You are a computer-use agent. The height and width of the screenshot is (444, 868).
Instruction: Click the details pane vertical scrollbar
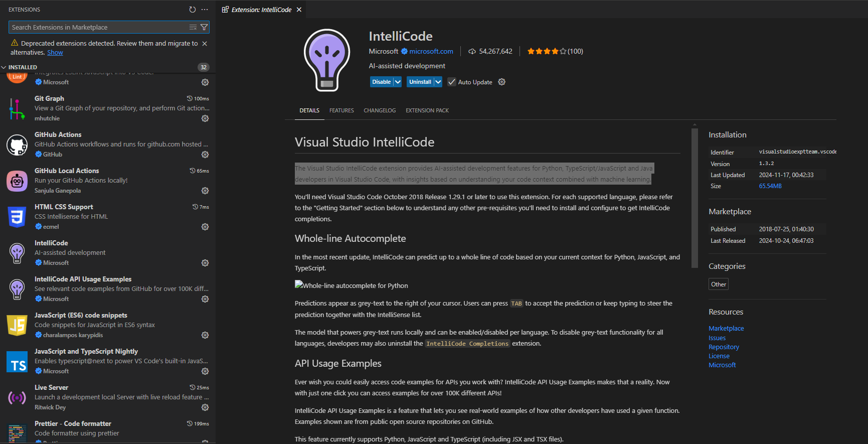coord(695,198)
